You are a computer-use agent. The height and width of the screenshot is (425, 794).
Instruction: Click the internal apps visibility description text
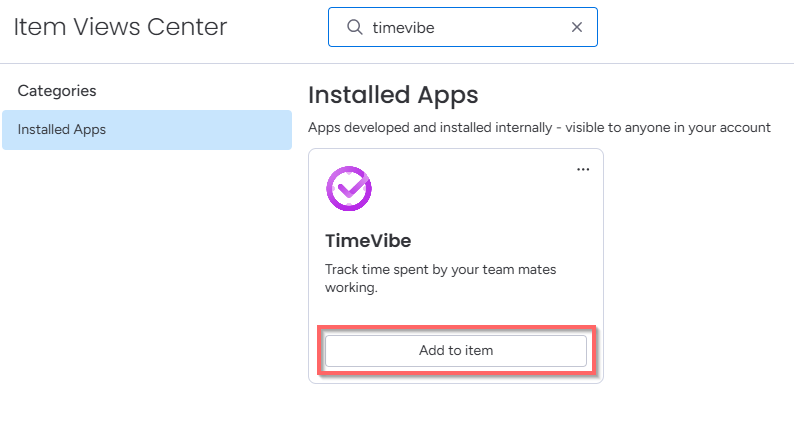pyautogui.click(x=539, y=128)
